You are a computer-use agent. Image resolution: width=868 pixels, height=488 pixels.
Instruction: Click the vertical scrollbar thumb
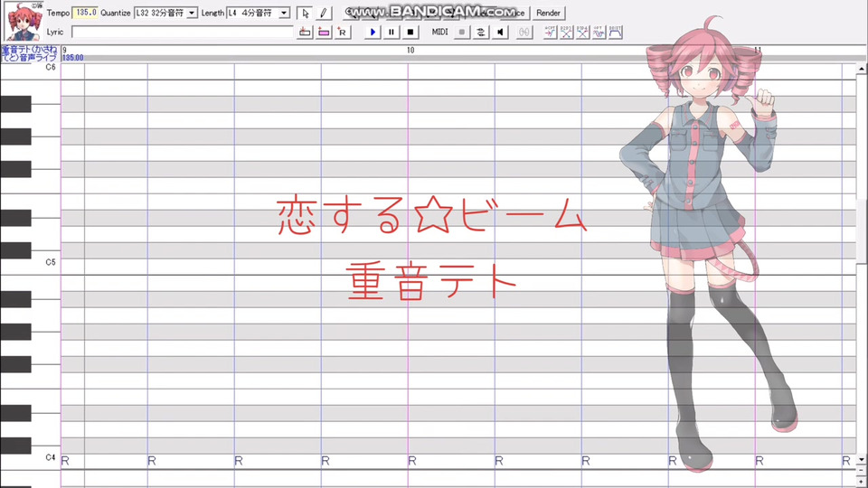tap(862, 232)
